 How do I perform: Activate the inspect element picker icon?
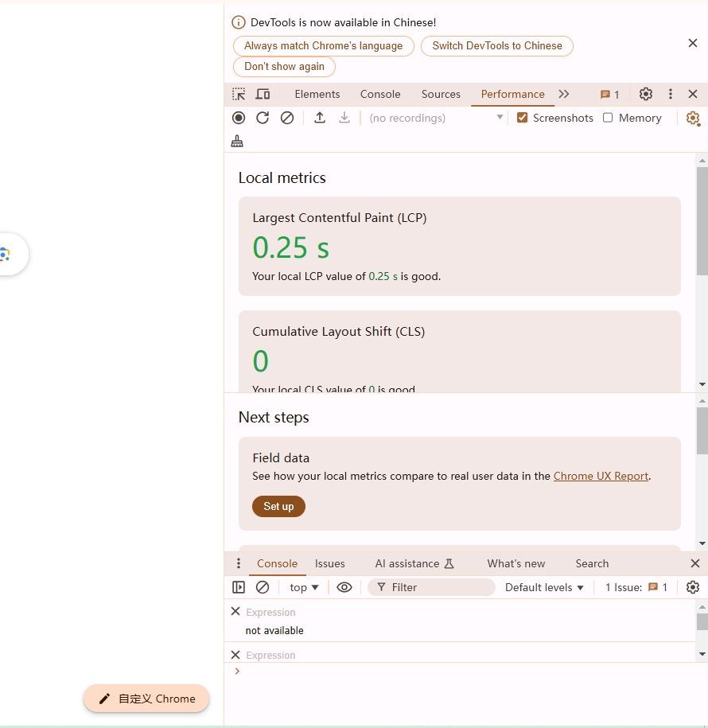coord(239,94)
